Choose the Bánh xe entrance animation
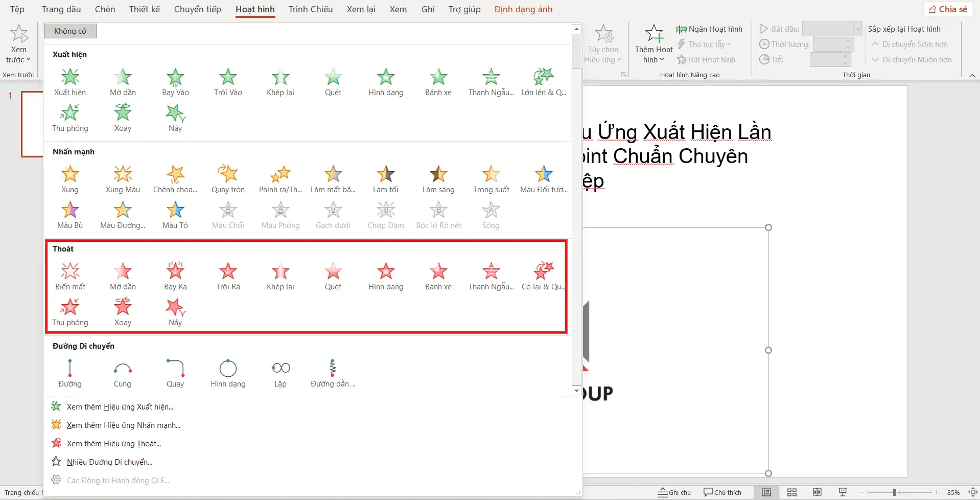The image size is (980, 500). (438, 82)
